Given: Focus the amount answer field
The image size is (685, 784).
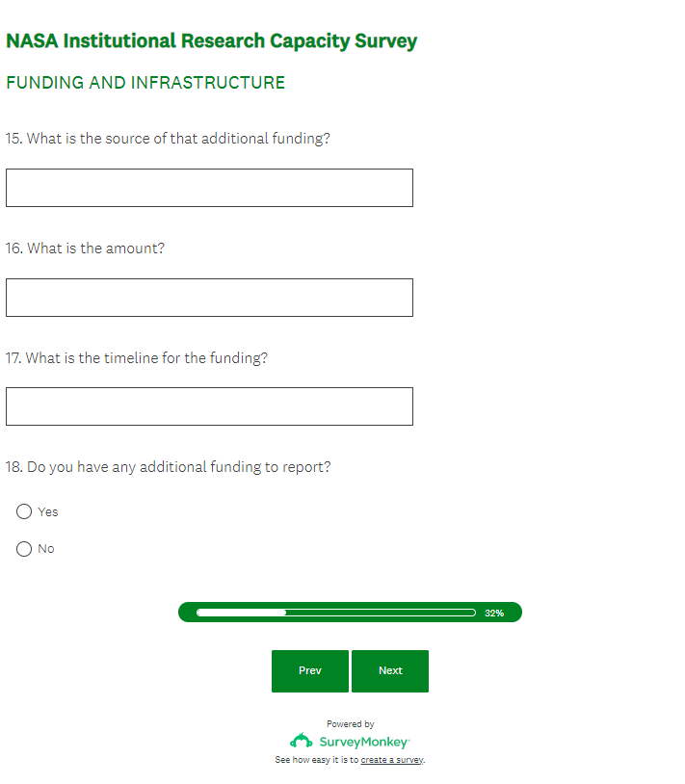Looking at the screenshot, I should point(209,298).
